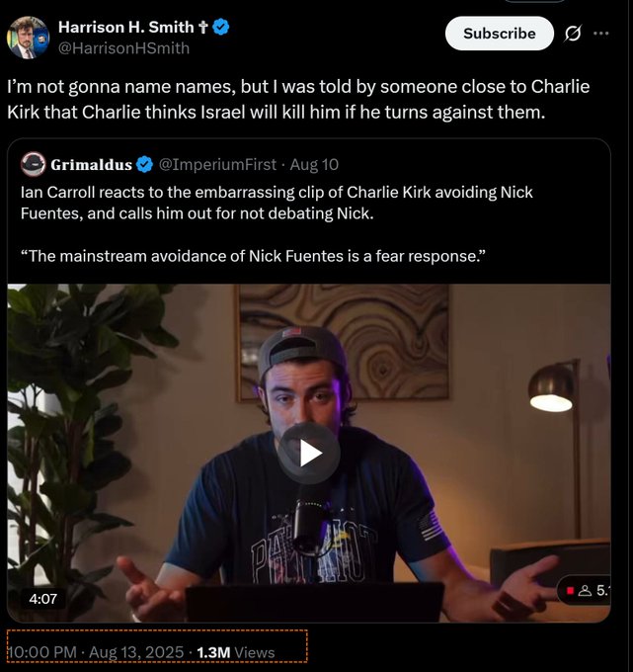The height and width of the screenshot is (672, 633).
Task: Click the Aug 10 quoted post date
Action: [314, 165]
